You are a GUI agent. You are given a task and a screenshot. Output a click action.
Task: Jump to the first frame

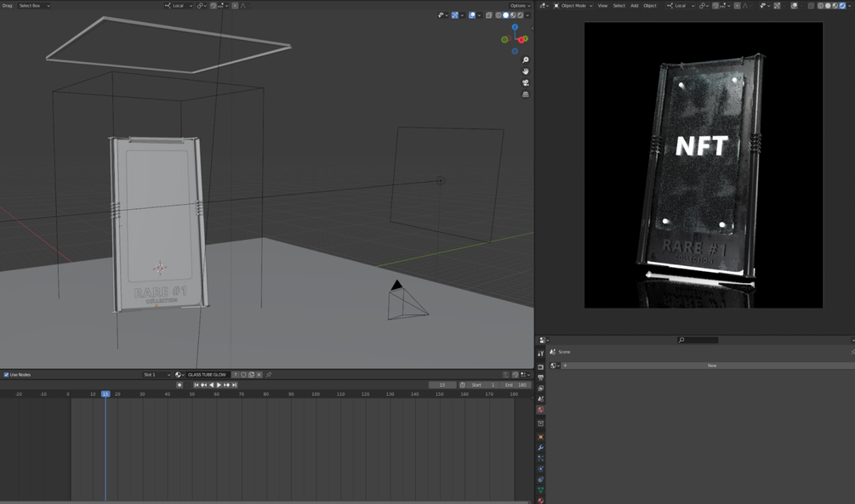point(197,385)
